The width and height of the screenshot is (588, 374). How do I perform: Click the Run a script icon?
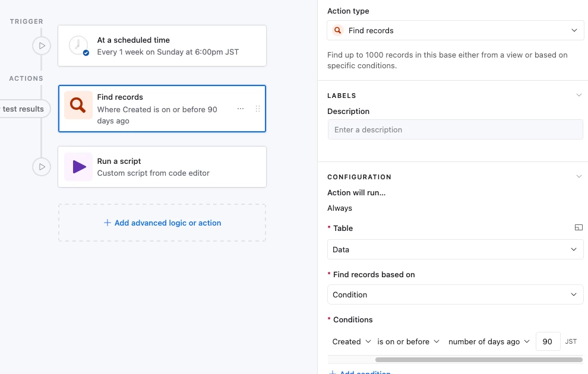78,167
